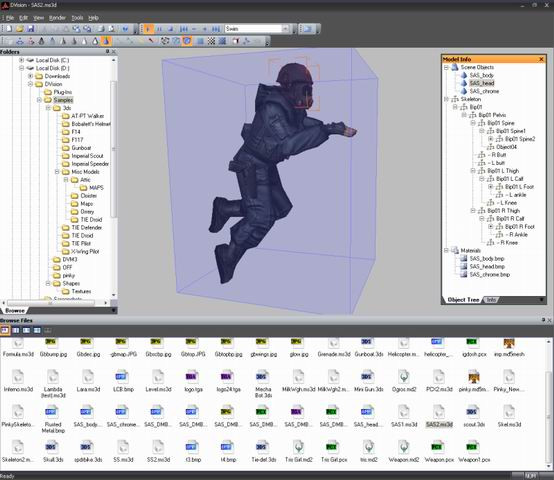Viewport: 554px width, 480px height.
Task: Select SAS_body in Scene Objects
Action: pos(482,75)
